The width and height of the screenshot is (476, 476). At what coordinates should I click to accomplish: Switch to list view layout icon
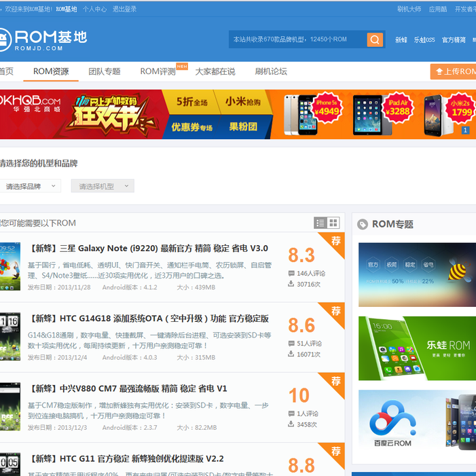321,223
